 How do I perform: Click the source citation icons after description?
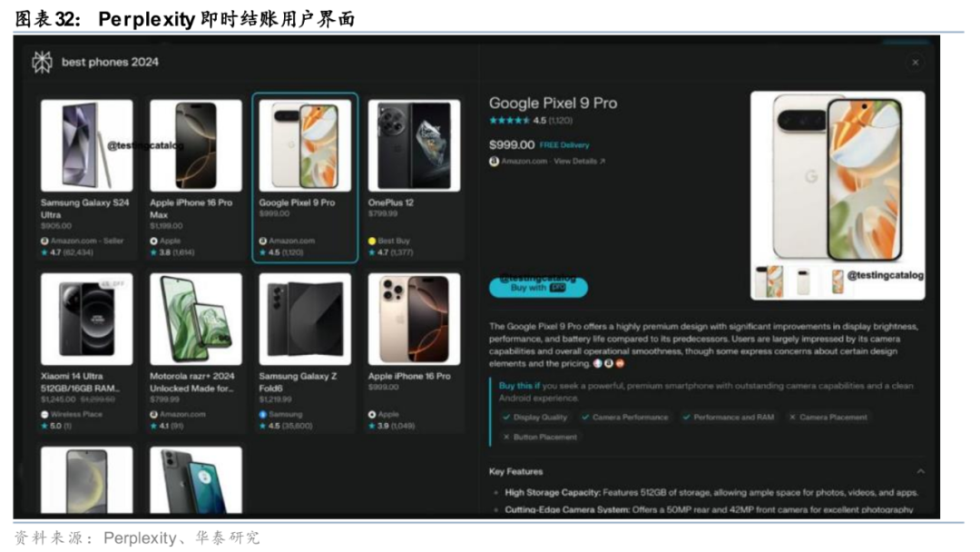(x=609, y=363)
